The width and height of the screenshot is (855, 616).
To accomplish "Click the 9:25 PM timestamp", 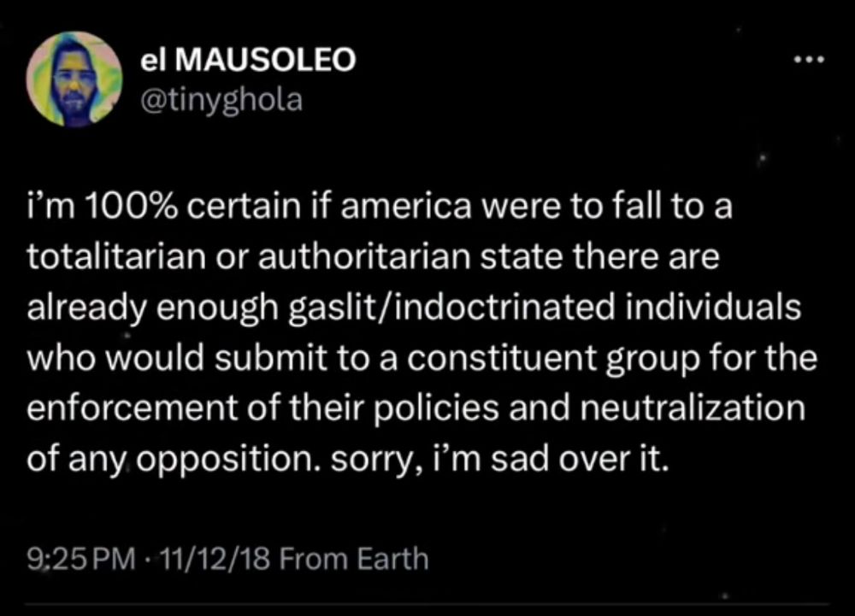I will [x=81, y=560].
